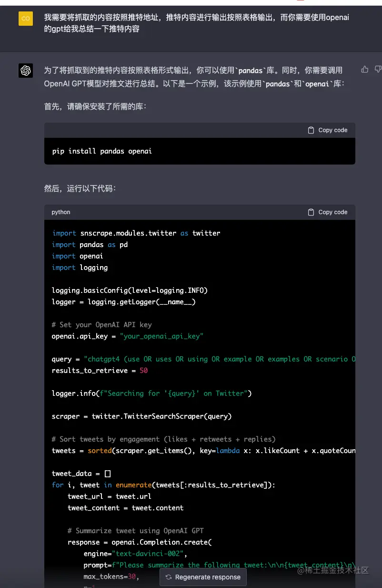Click the "your_openai_api_key" string in the code
Screen dimensions: 382x588
[161, 336]
